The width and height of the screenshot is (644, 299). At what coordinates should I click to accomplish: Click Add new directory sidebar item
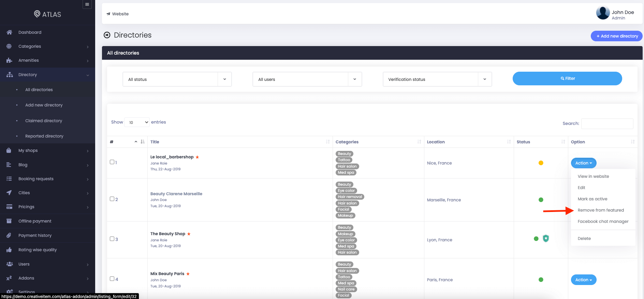coord(44,105)
